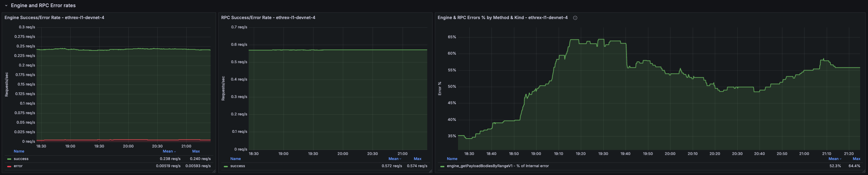Screen dimensions: 868x175
Task: Click the 35% y-axis tick label
Action: coord(452,136)
